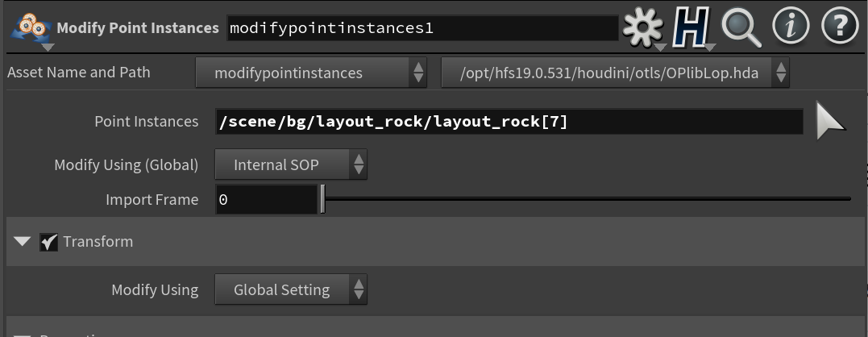Image resolution: width=868 pixels, height=337 pixels.
Task: Open the modifypointinstances asset name dropdown
Action: click(311, 73)
